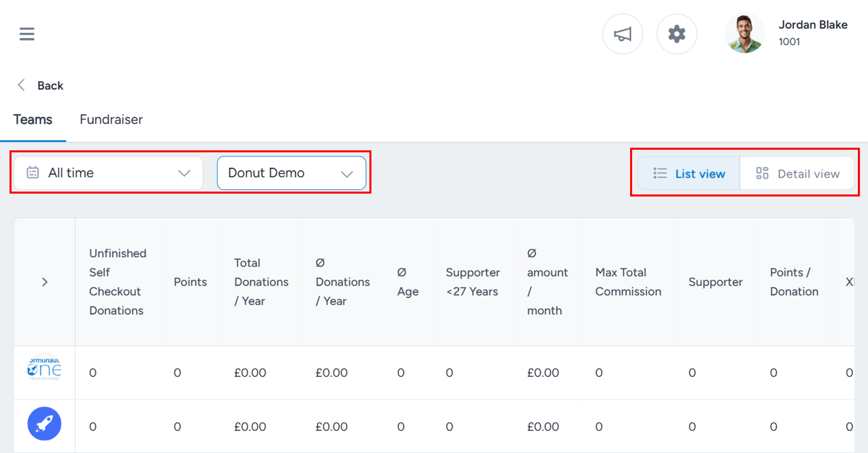Switch to the Fundraiser tab

point(111,119)
